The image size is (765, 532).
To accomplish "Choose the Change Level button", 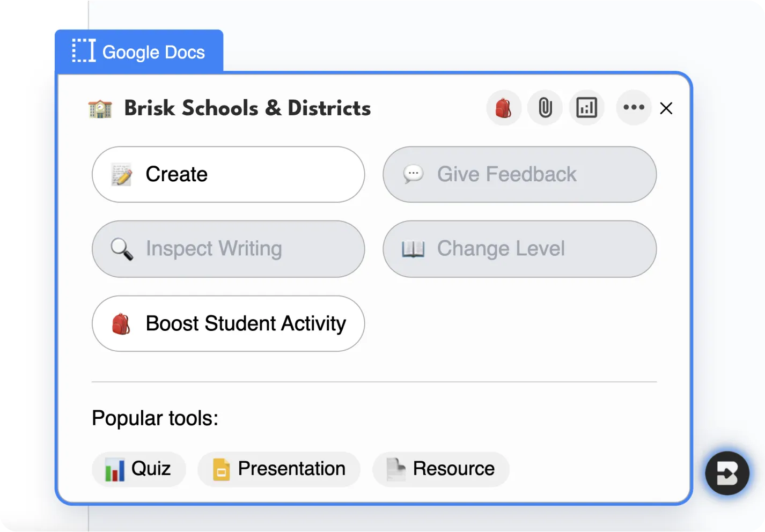I will click(x=519, y=249).
